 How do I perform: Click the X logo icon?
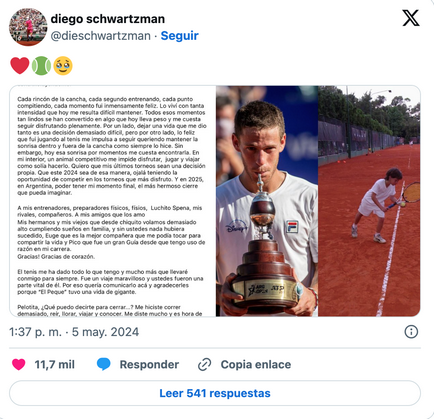pyautogui.click(x=411, y=18)
